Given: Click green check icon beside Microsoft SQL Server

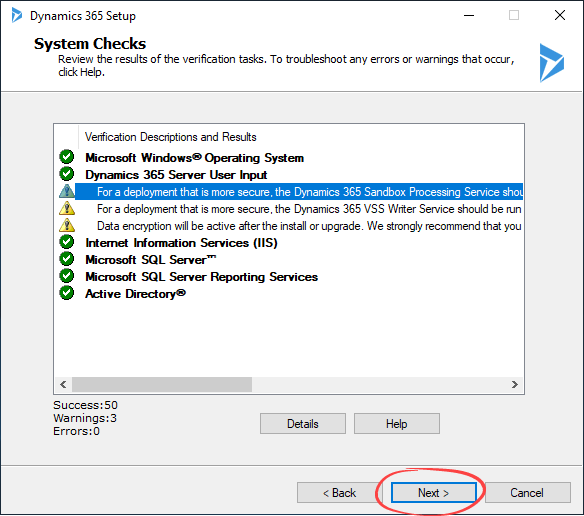Looking at the screenshot, I should [67, 259].
